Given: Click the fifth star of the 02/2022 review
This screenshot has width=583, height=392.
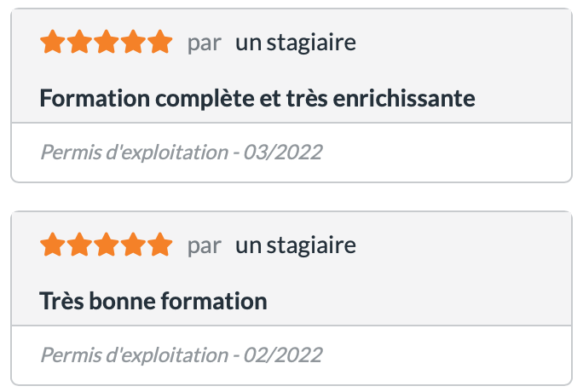Looking at the screenshot, I should click(159, 246).
